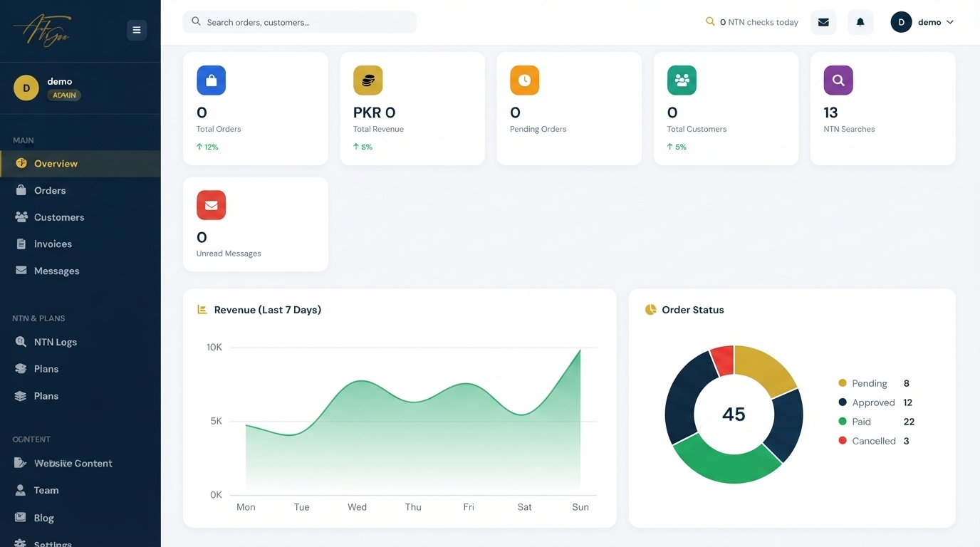Open Website Content in the sidebar
This screenshot has width=980, height=547.
point(80,464)
